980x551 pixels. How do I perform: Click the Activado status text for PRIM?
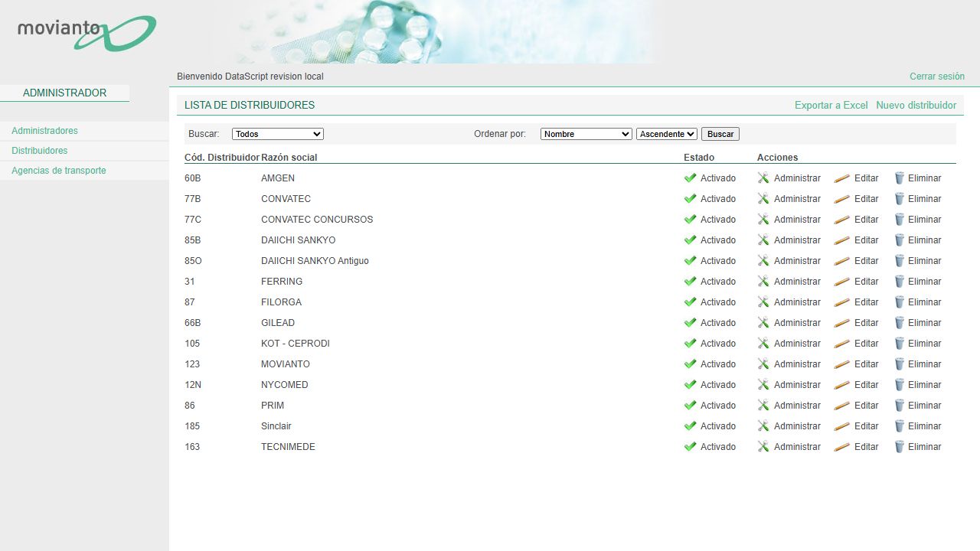coord(718,406)
